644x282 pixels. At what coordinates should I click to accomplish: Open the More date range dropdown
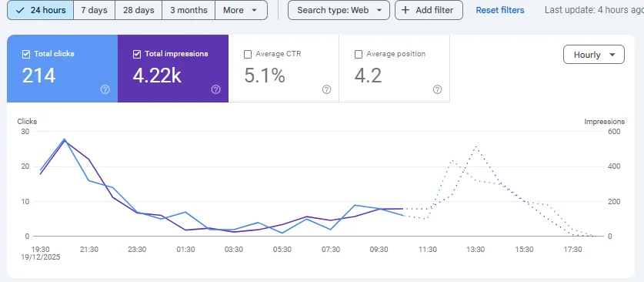tap(241, 10)
